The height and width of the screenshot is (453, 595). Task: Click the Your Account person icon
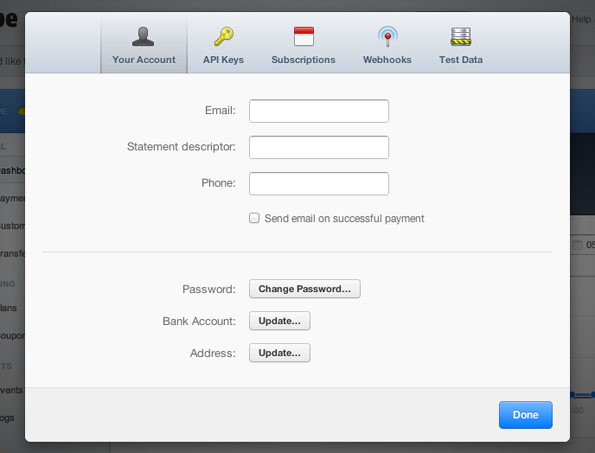(143, 36)
